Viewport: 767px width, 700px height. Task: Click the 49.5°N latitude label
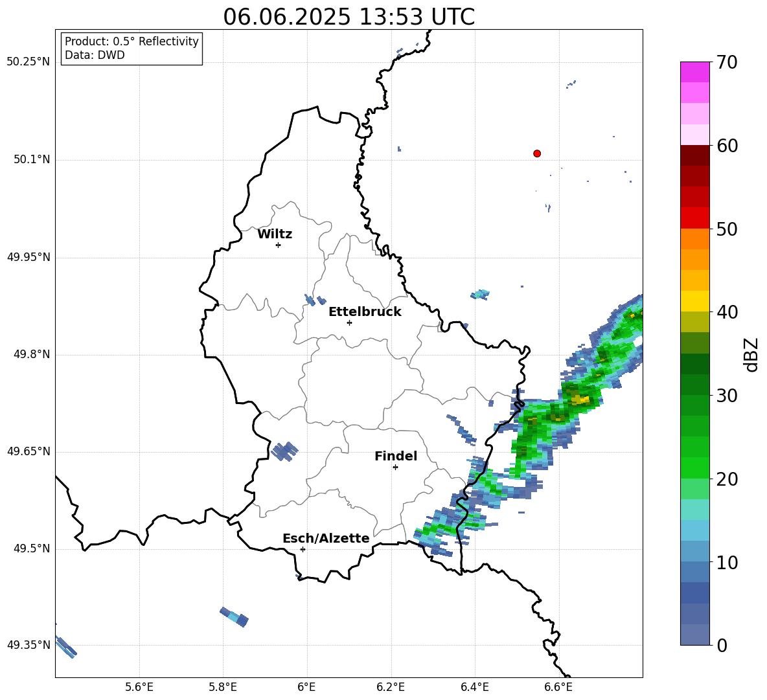(x=32, y=548)
